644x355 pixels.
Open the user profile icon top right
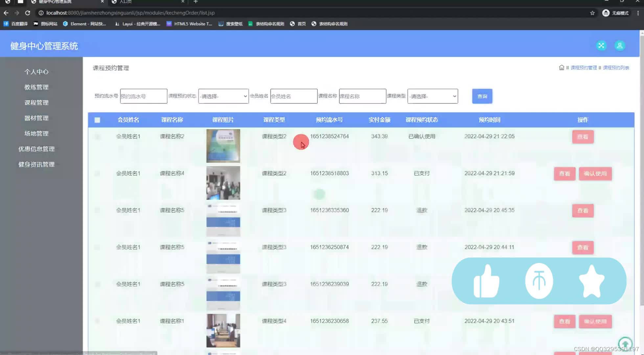(x=620, y=46)
